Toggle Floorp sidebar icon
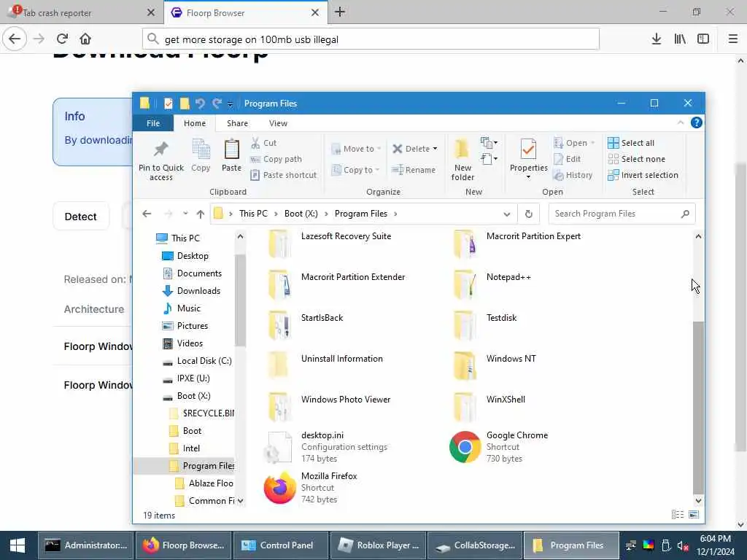The width and height of the screenshot is (747, 560). (x=703, y=39)
